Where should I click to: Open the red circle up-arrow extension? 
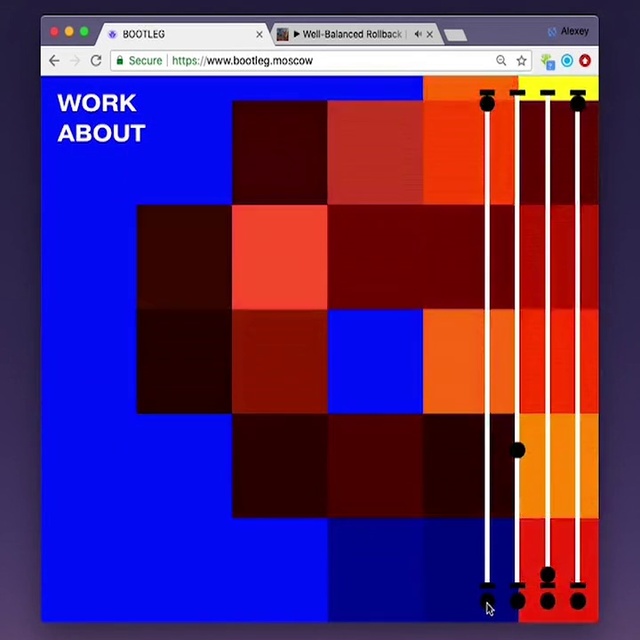[585, 61]
